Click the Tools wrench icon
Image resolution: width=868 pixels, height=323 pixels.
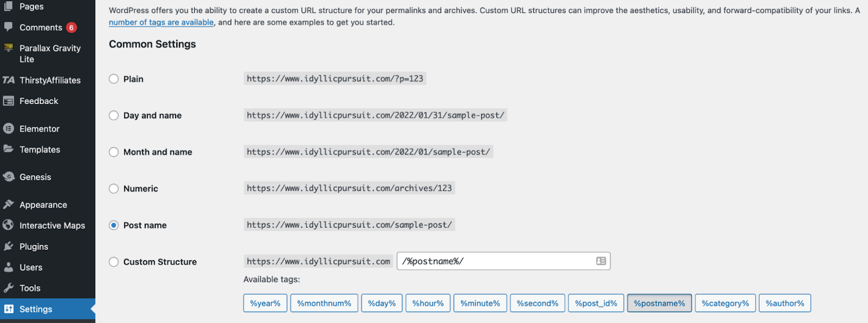click(x=8, y=288)
